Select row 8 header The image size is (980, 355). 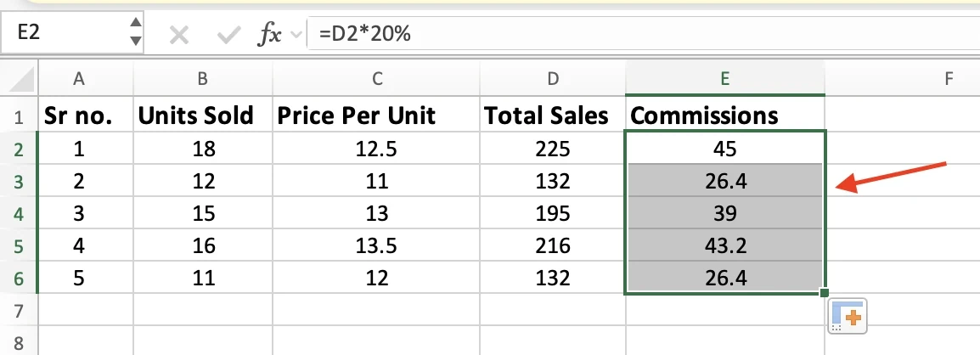pos(19,341)
